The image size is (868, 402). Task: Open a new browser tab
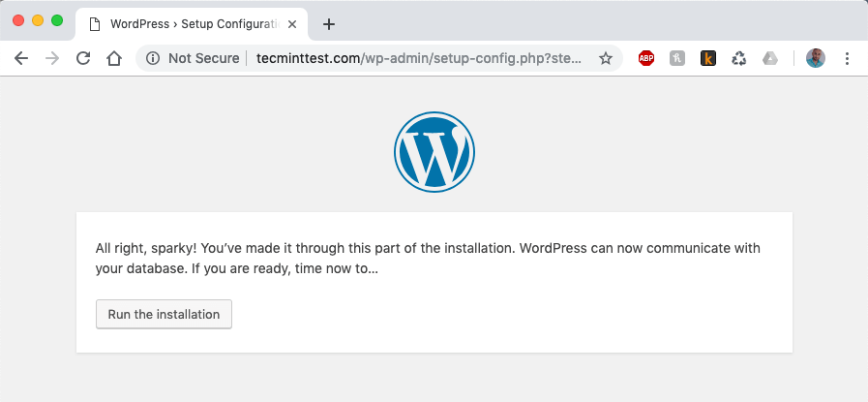click(x=329, y=23)
